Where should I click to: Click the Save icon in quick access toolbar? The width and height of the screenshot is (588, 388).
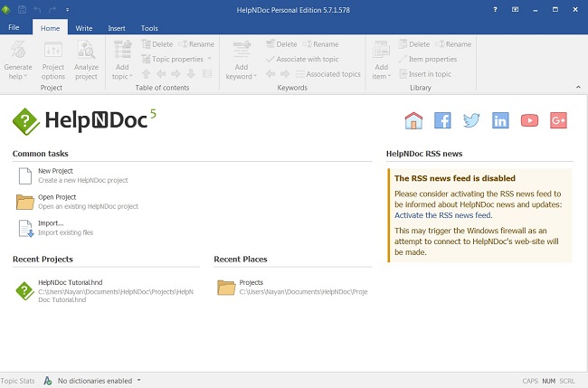22,10
